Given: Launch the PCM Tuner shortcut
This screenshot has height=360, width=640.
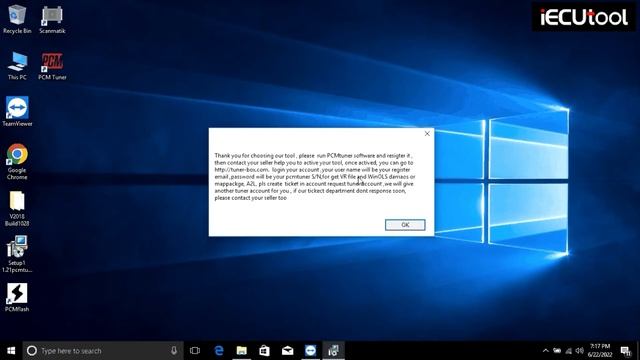Looking at the screenshot, I should [x=52, y=66].
